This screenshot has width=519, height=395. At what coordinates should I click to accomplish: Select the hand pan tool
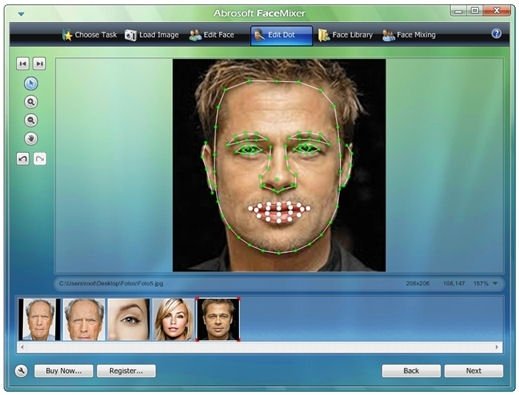pyautogui.click(x=31, y=139)
